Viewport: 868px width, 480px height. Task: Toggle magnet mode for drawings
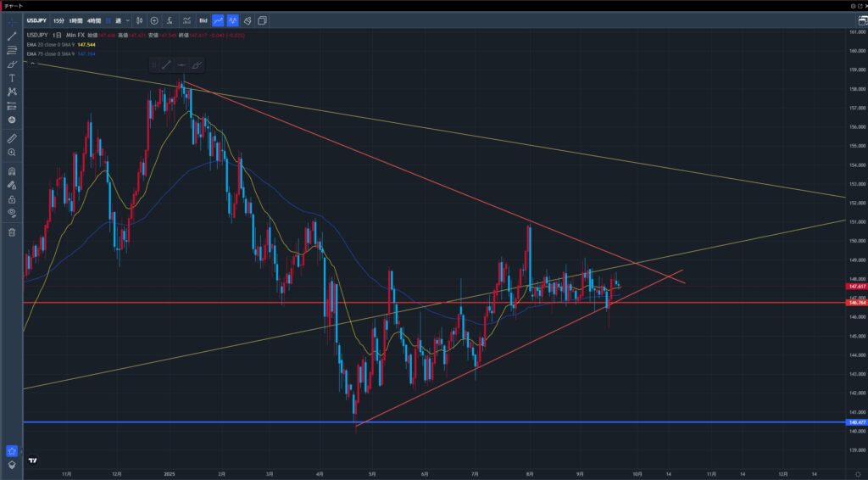coord(12,170)
